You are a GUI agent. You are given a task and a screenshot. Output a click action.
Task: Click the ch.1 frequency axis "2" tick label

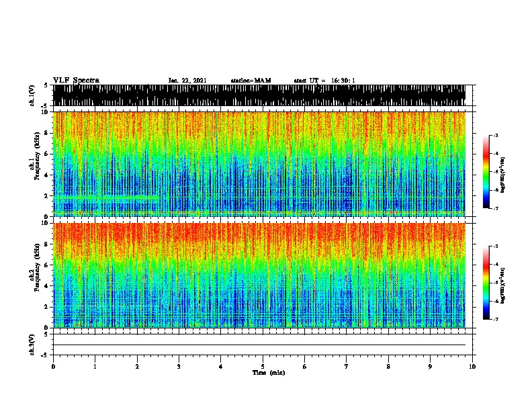(x=46, y=195)
